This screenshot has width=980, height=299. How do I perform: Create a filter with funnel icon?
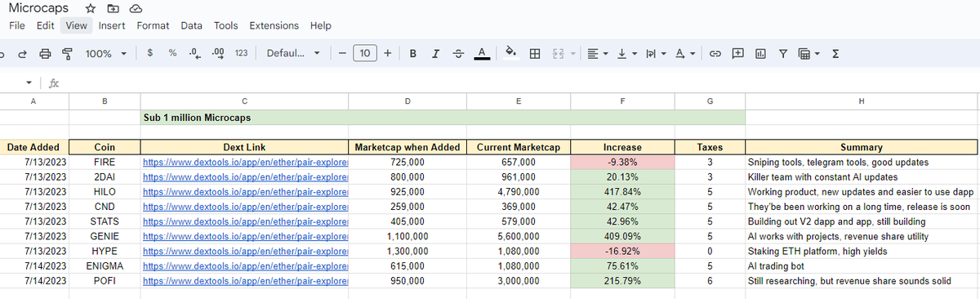pyautogui.click(x=783, y=53)
